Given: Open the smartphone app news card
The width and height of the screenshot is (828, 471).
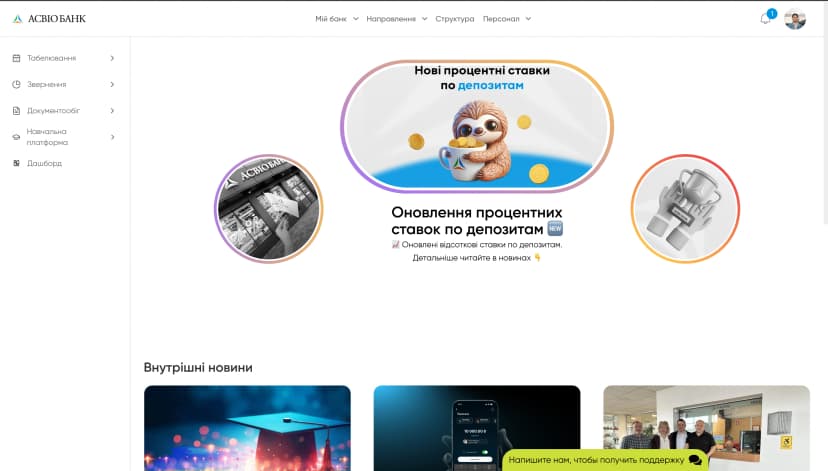Looking at the screenshot, I should [477, 428].
